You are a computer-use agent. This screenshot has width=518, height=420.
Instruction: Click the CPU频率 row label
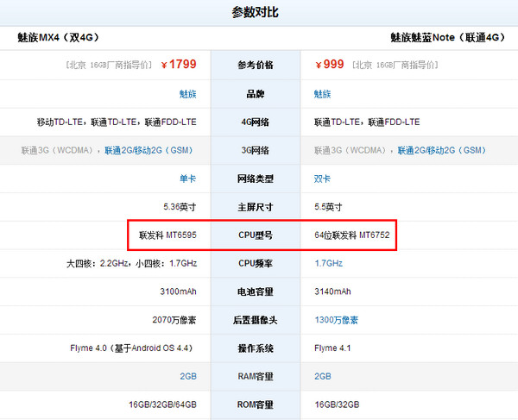pos(256,263)
